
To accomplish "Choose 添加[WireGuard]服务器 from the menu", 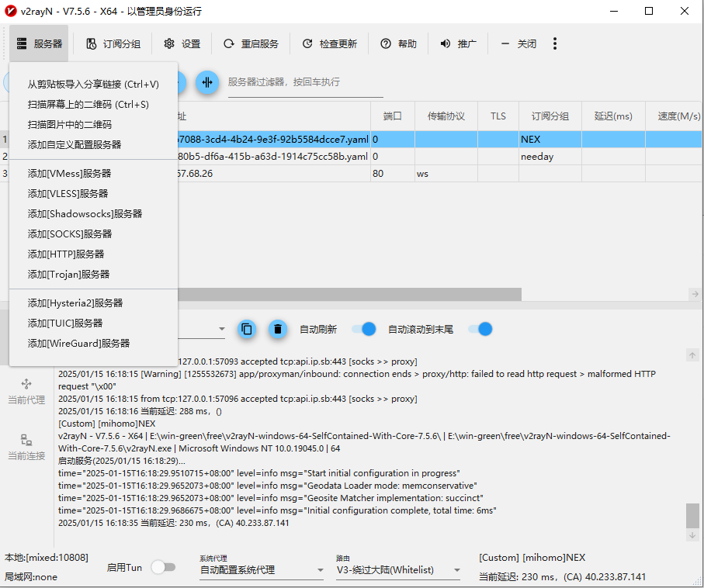I will (78, 343).
